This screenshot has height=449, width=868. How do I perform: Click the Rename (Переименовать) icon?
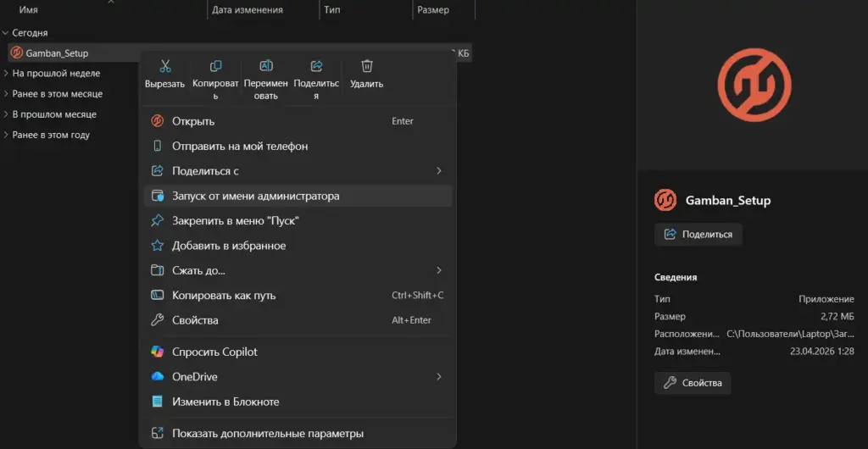(266, 66)
